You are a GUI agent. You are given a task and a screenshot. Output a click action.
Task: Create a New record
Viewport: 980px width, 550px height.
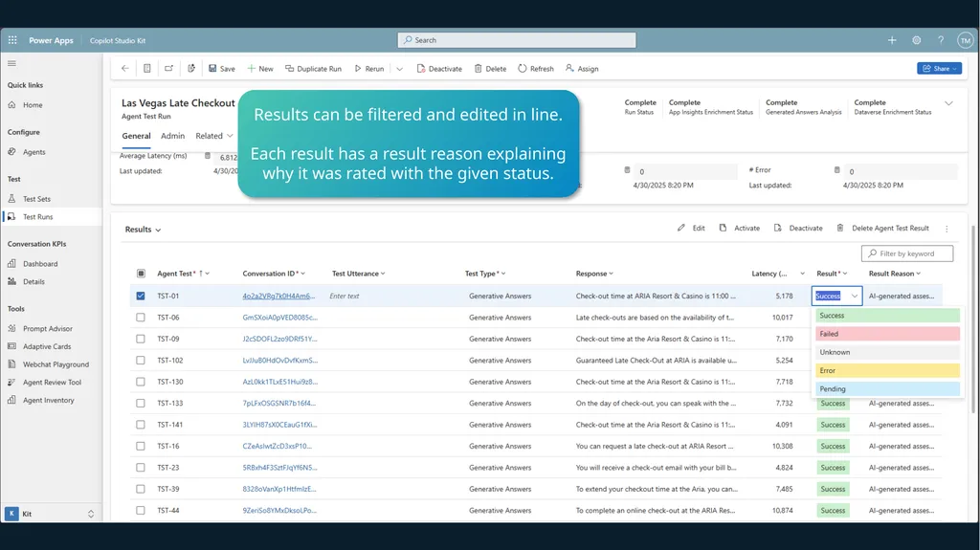260,69
